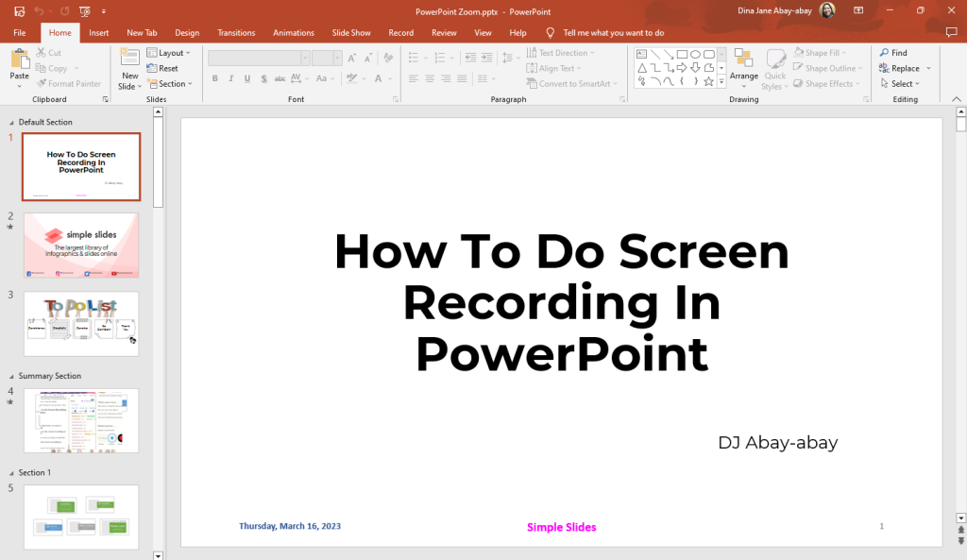Toggle text Shadow formatting
This screenshot has height=560, width=967.
[x=264, y=78]
